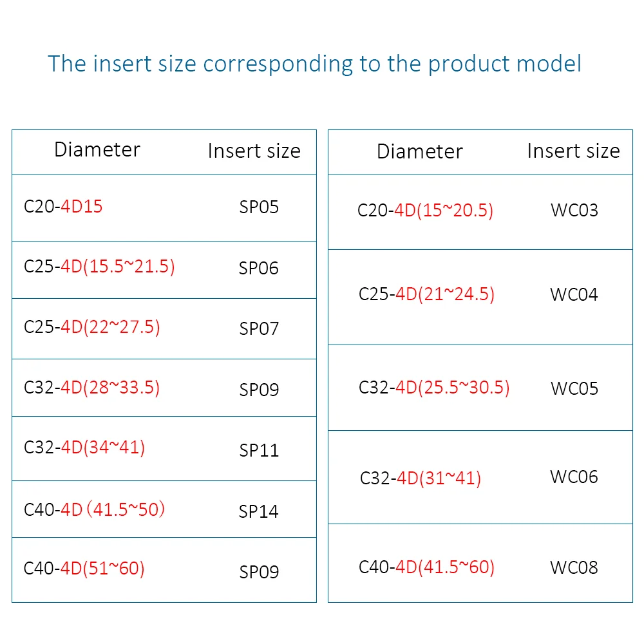Click the C25-4D(21~24.5) diameter entry
644x644 pixels.
426,294
